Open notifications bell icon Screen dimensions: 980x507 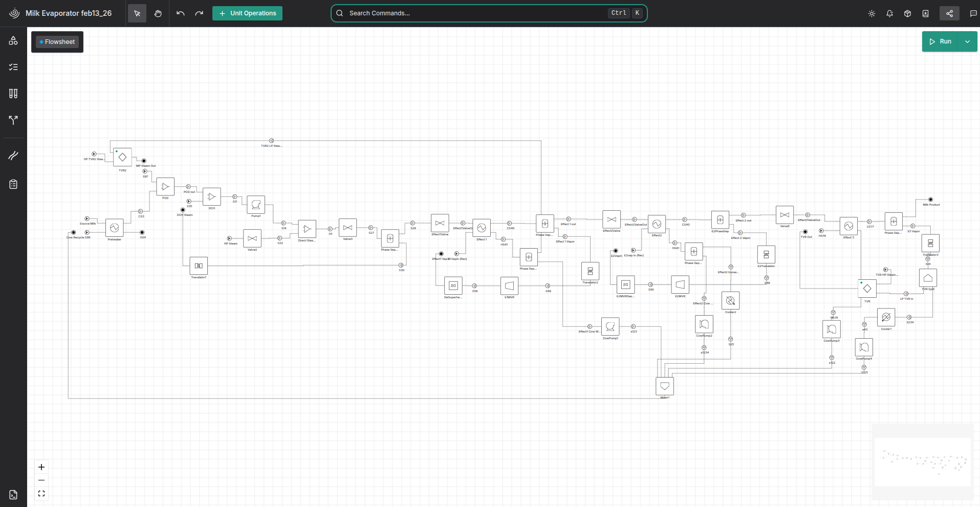[x=889, y=14]
